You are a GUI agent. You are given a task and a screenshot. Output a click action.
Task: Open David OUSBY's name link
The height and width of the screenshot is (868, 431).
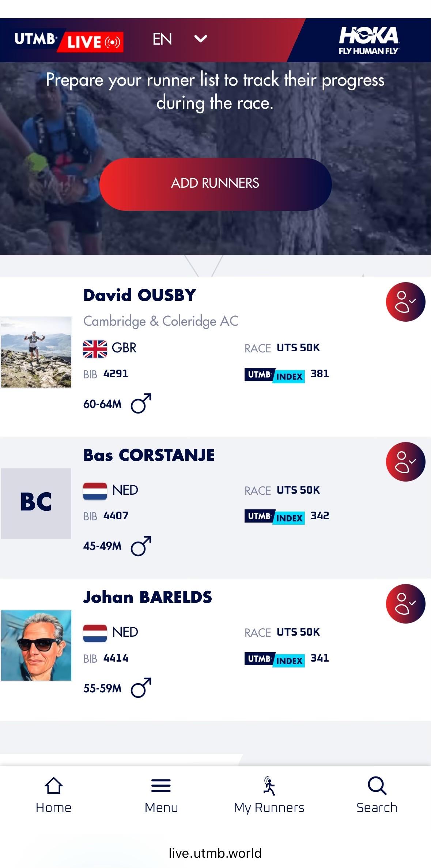tap(140, 295)
